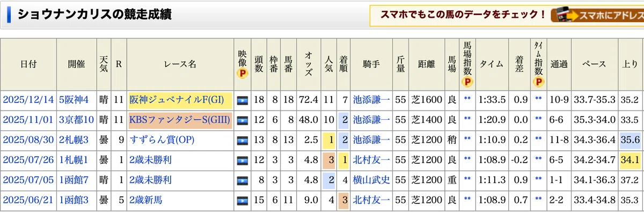The height and width of the screenshot is (212, 644).
Task: Select odds value 72.4
Action: [x=309, y=100]
